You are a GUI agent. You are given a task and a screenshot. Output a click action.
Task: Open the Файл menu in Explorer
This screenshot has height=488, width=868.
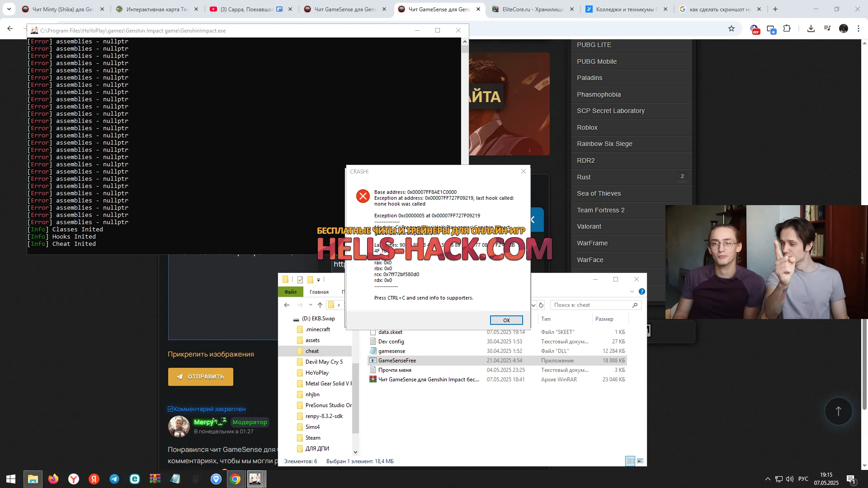coord(290,292)
